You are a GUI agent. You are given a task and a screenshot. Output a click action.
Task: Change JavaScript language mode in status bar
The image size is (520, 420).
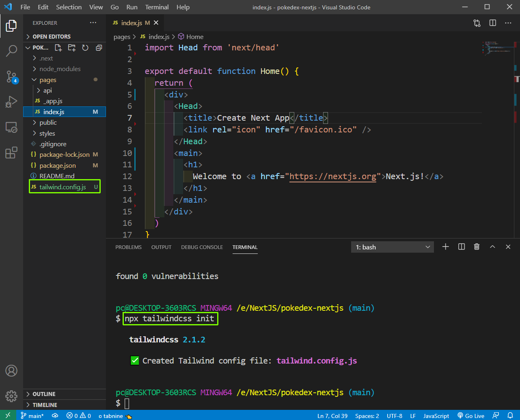pos(436,416)
